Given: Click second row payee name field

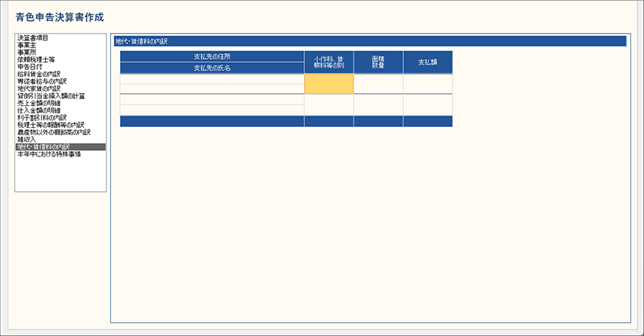Looking at the screenshot, I should [212, 110].
